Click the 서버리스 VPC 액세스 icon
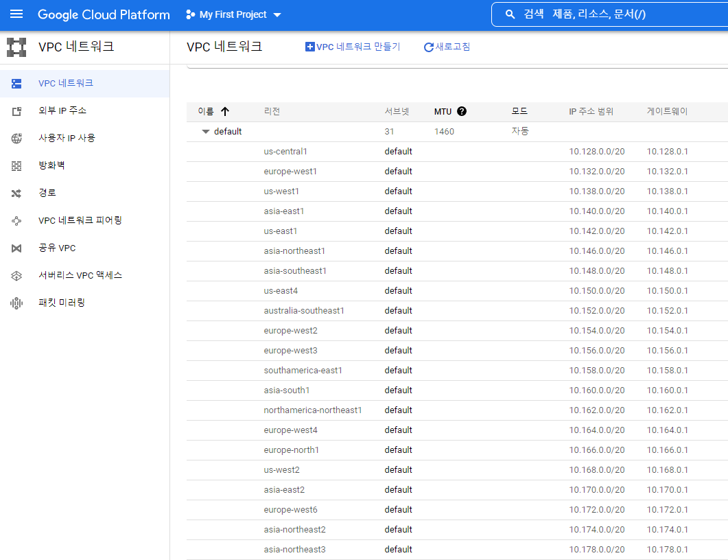The width and height of the screenshot is (728, 560). pyautogui.click(x=16, y=276)
